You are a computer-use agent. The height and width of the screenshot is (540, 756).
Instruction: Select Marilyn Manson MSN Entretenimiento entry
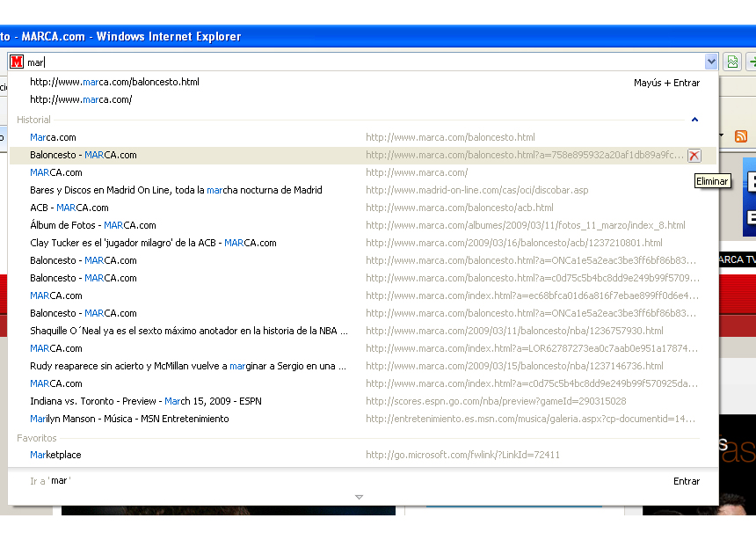(129, 419)
